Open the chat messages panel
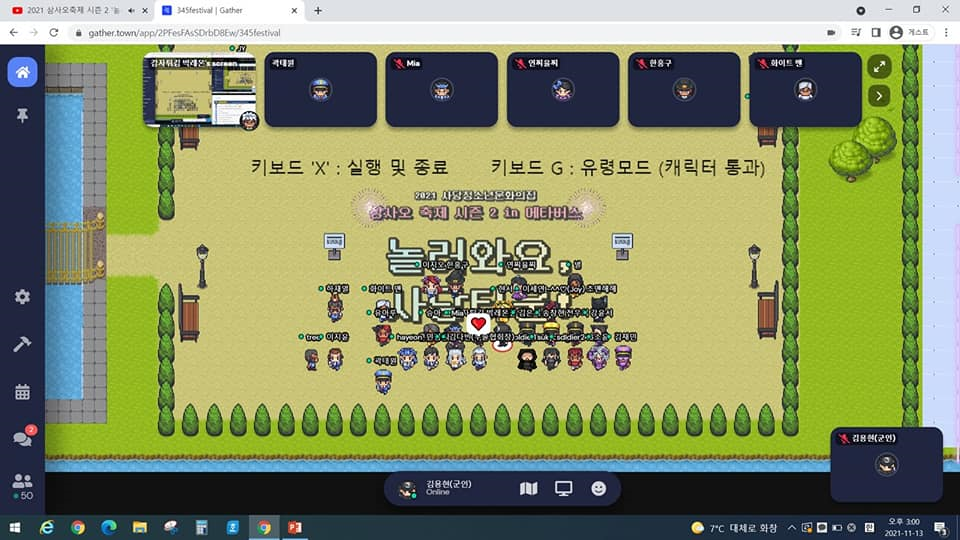 click(23, 437)
